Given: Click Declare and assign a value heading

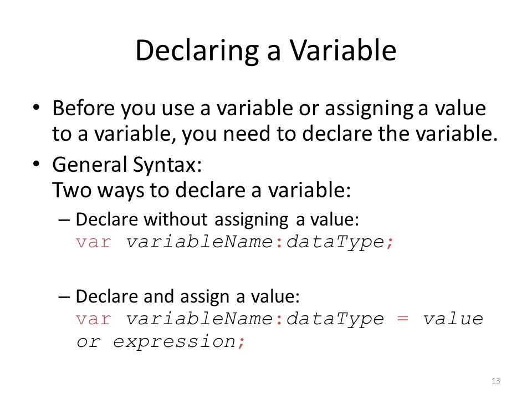Looking at the screenshot, I should [x=188, y=296].
